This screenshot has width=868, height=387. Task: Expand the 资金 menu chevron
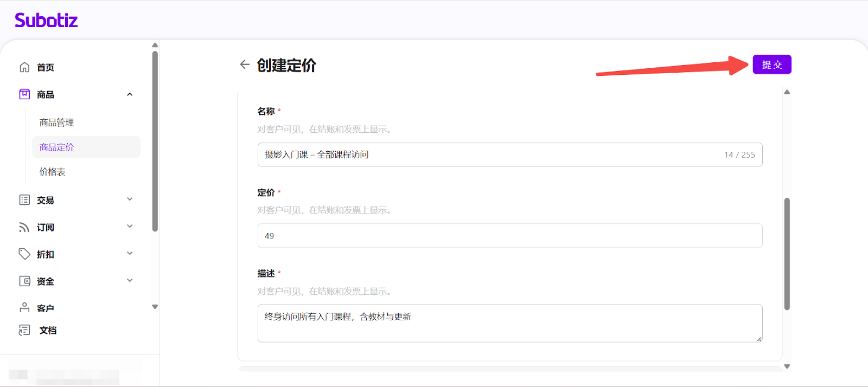click(x=130, y=281)
